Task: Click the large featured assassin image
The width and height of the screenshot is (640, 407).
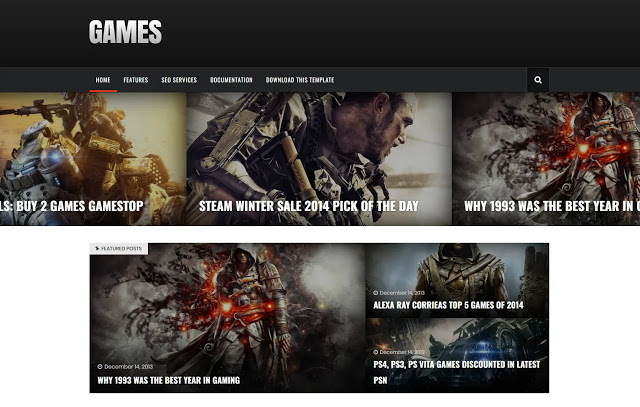Action: [227, 318]
